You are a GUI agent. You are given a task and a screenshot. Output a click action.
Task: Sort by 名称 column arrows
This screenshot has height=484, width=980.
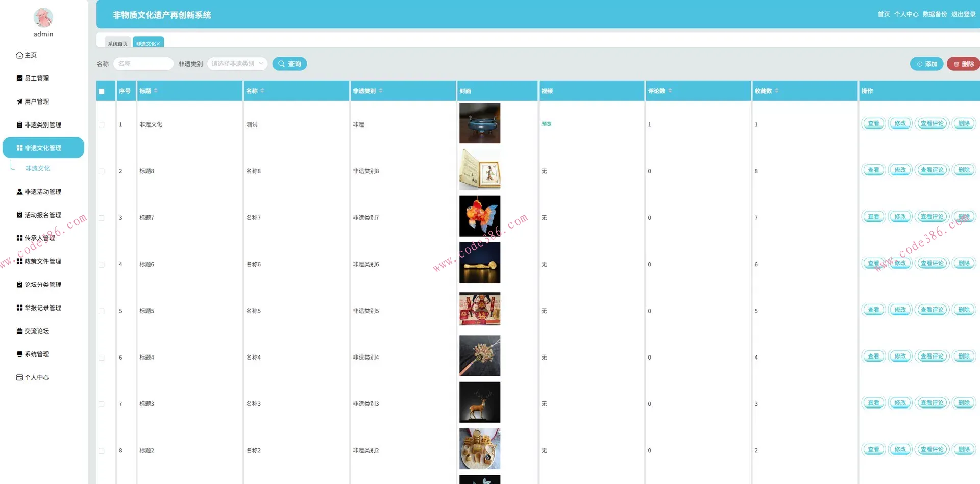pos(262,91)
